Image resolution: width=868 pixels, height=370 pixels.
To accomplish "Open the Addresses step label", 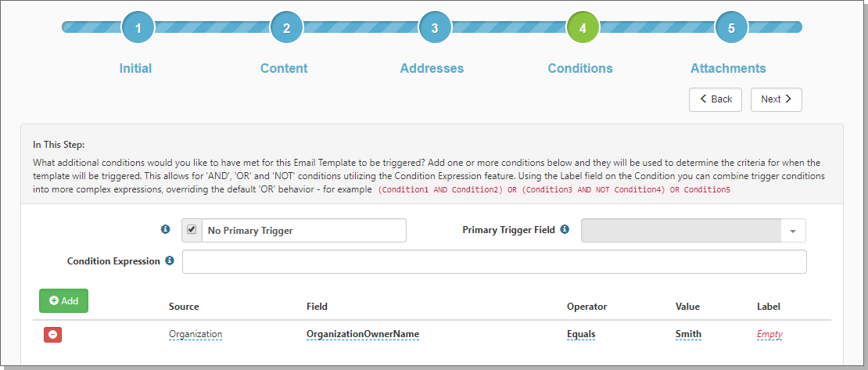I will click(x=432, y=68).
